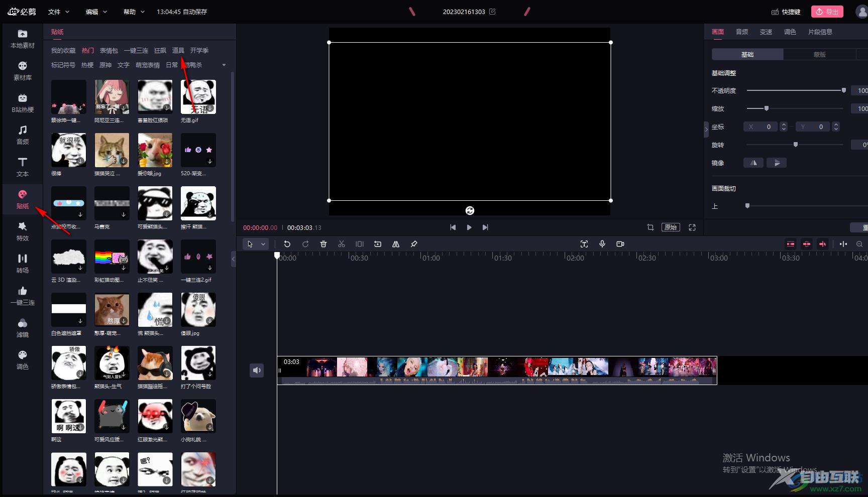Open the 素材库 material library
This screenshot has height=497, width=868.
point(23,71)
